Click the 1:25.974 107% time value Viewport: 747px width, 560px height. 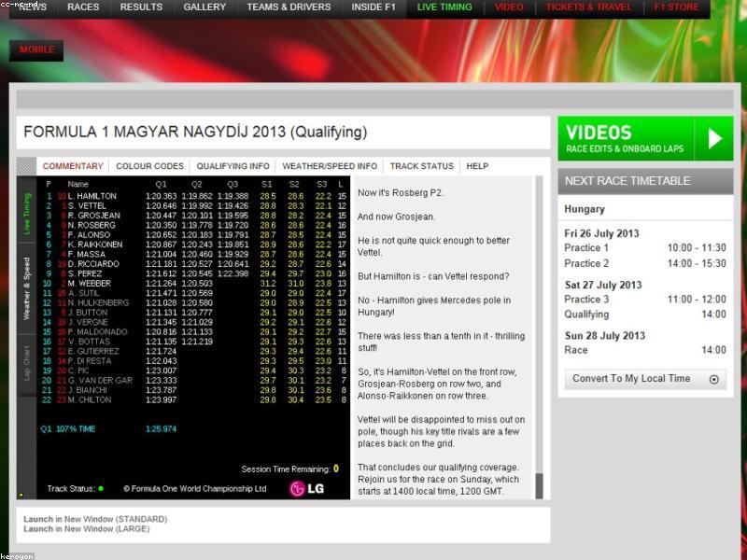(x=161, y=429)
